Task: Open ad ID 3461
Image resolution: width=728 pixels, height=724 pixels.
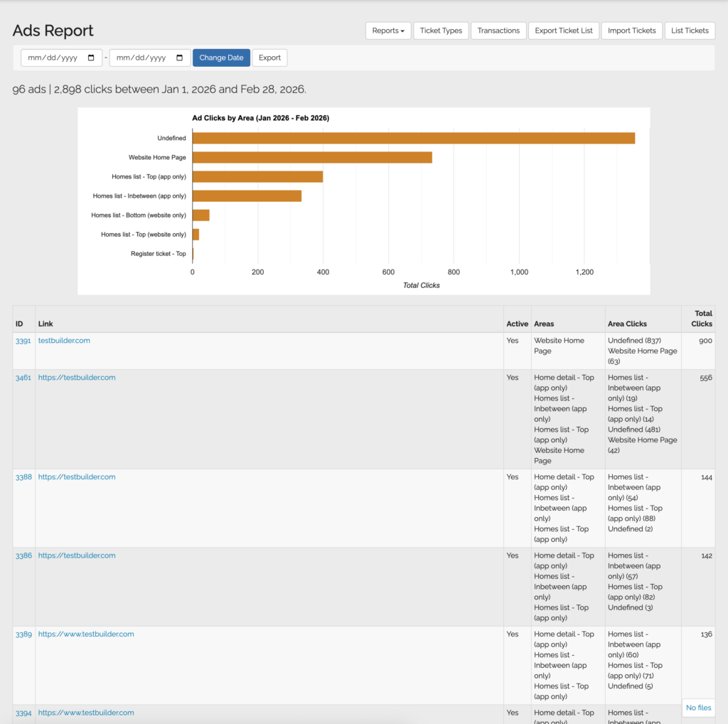Action: point(23,378)
